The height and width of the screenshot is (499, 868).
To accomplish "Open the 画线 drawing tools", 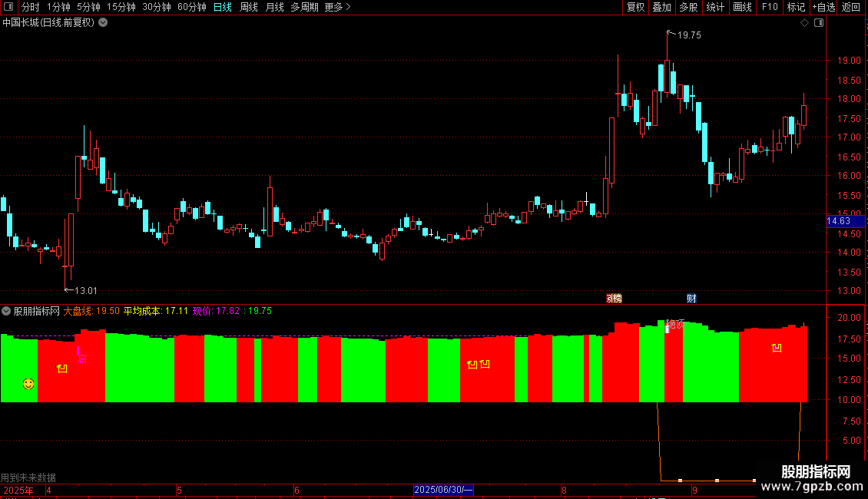I will click(742, 7).
